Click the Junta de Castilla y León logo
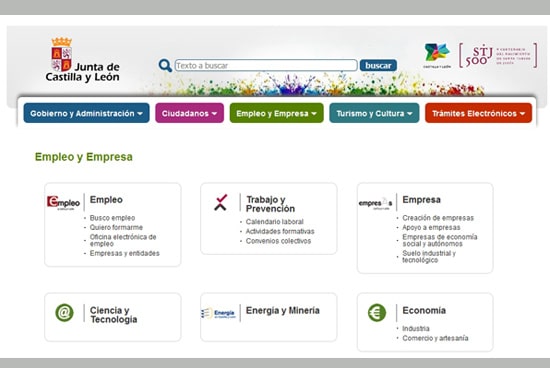 click(82, 60)
